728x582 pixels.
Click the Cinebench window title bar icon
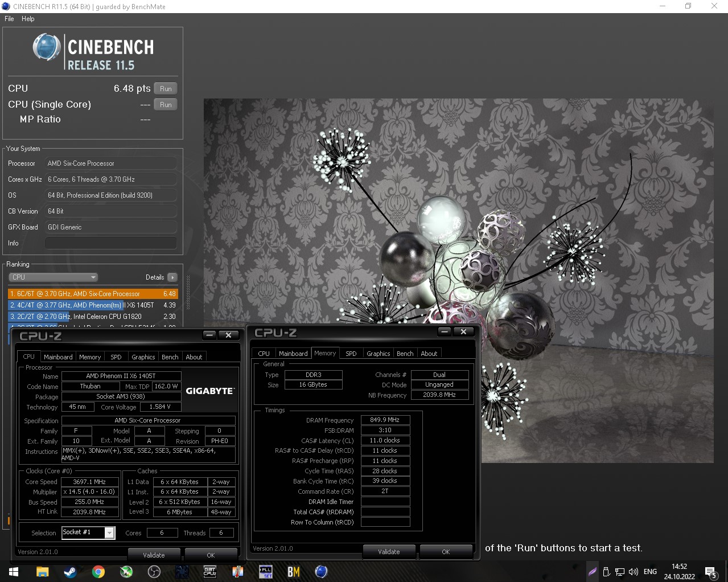pos(6,6)
